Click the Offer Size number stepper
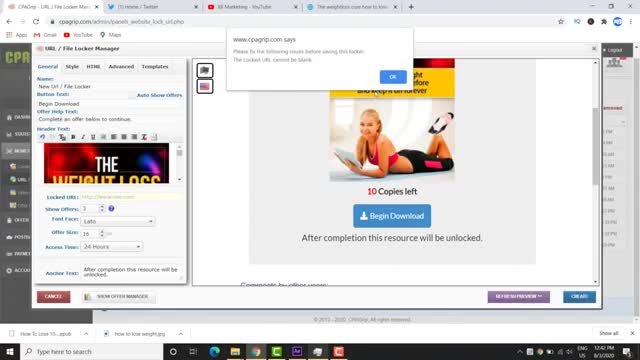The width and height of the screenshot is (640, 360). tap(102, 234)
